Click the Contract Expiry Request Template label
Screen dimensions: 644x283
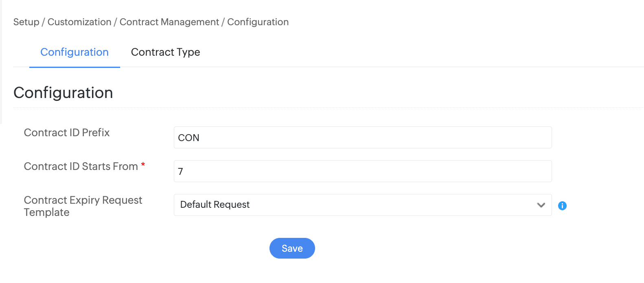coord(83,206)
